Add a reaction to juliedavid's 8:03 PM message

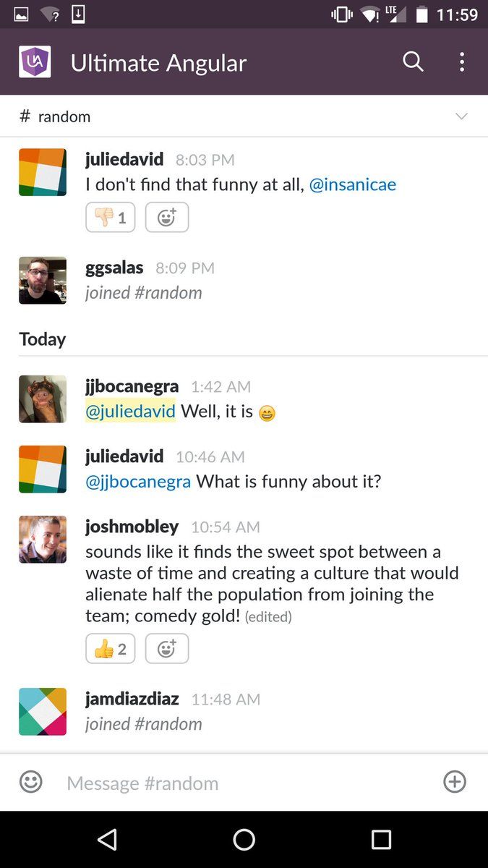point(167,217)
